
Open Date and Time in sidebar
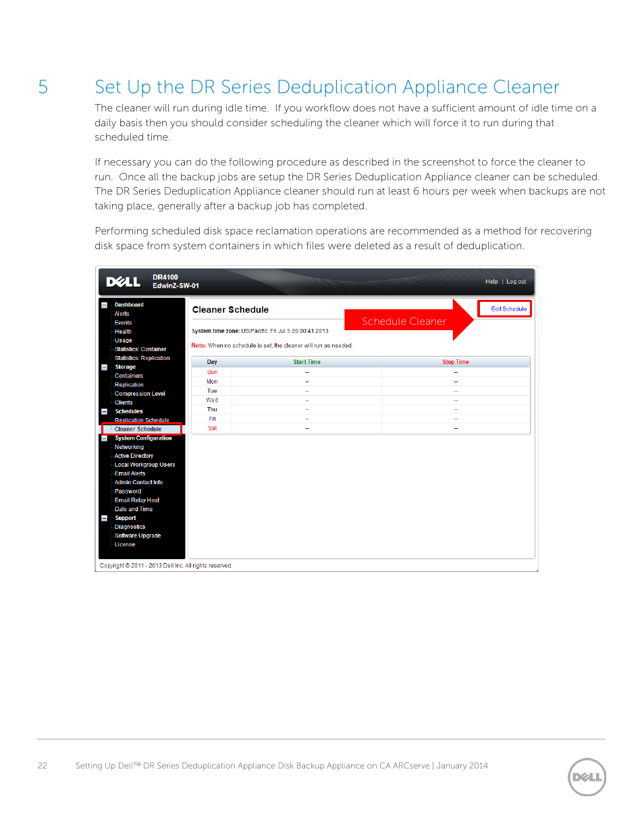(x=134, y=509)
